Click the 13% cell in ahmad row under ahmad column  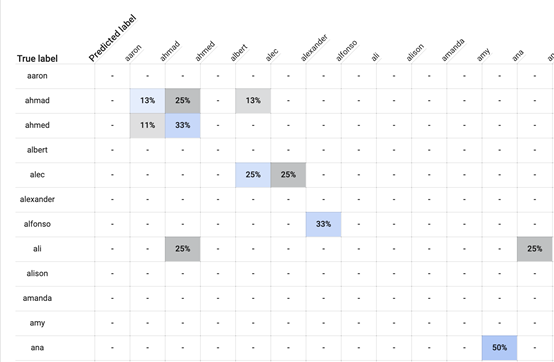click(147, 101)
